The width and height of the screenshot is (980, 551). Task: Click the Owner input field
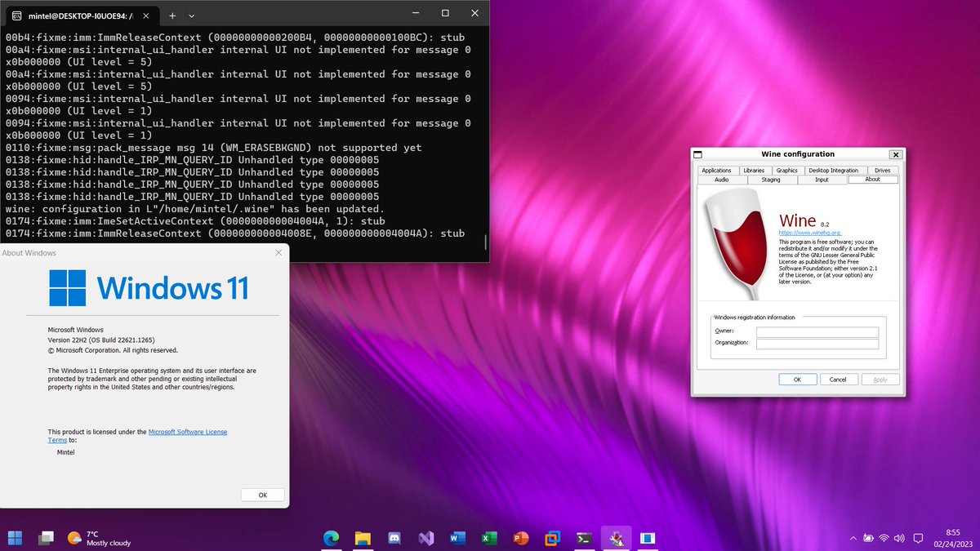(x=817, y=331)
